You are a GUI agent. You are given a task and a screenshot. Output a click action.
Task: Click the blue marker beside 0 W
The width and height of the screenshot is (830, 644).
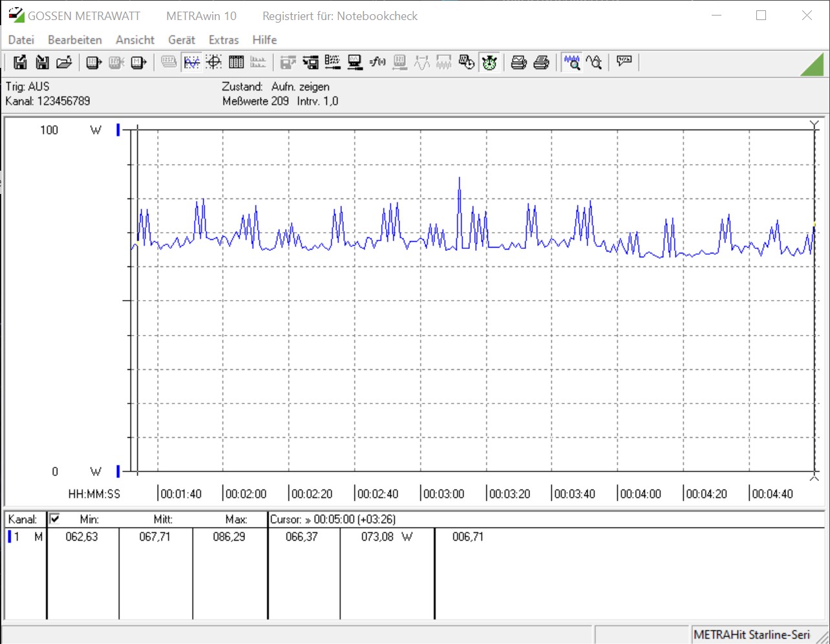pos(118,471)
